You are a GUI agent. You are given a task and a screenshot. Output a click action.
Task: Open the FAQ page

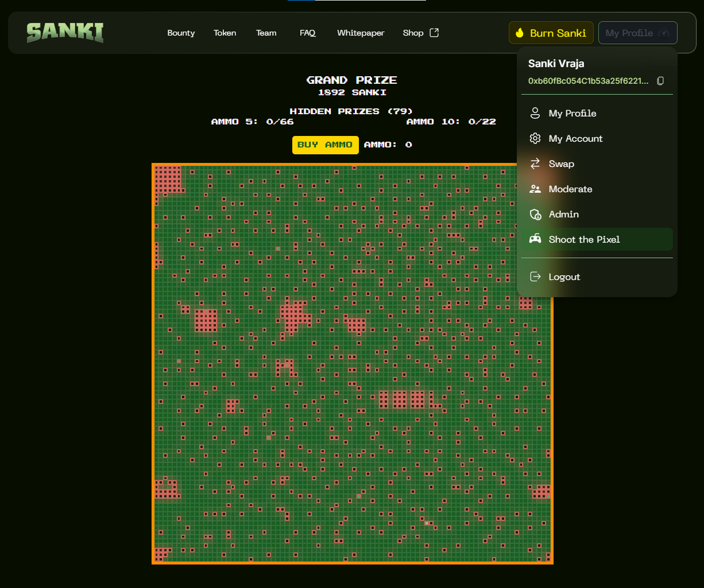307,33
